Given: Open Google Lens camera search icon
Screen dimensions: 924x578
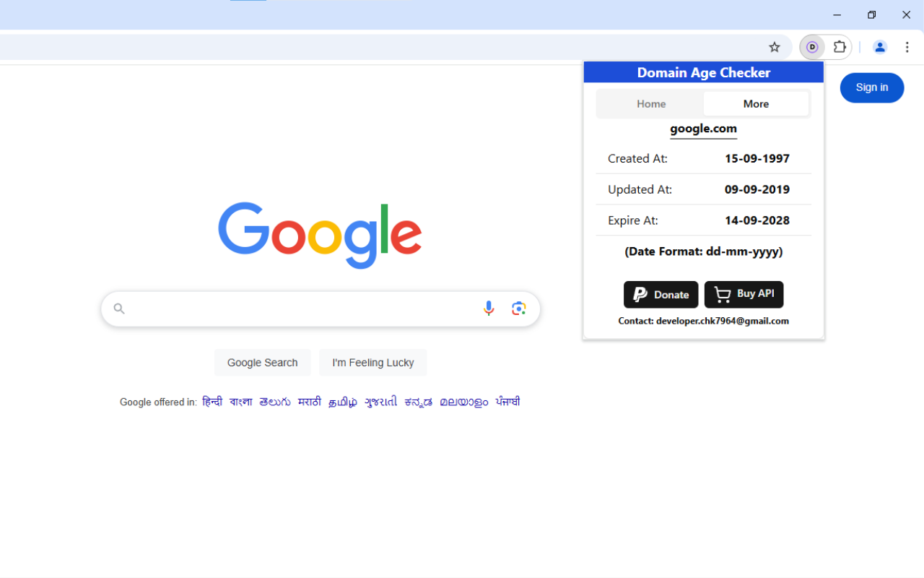Looking at the screenshot, I should tap(518, 308).
